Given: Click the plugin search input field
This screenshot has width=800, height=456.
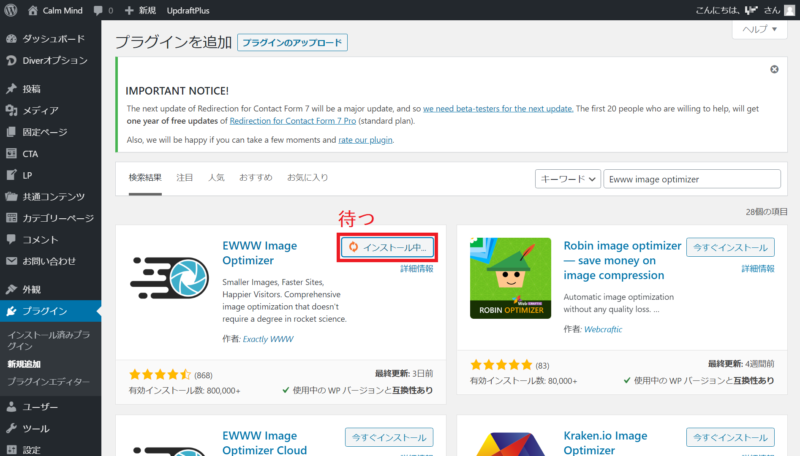Looking at the screenshot, I should click(692, 179).
